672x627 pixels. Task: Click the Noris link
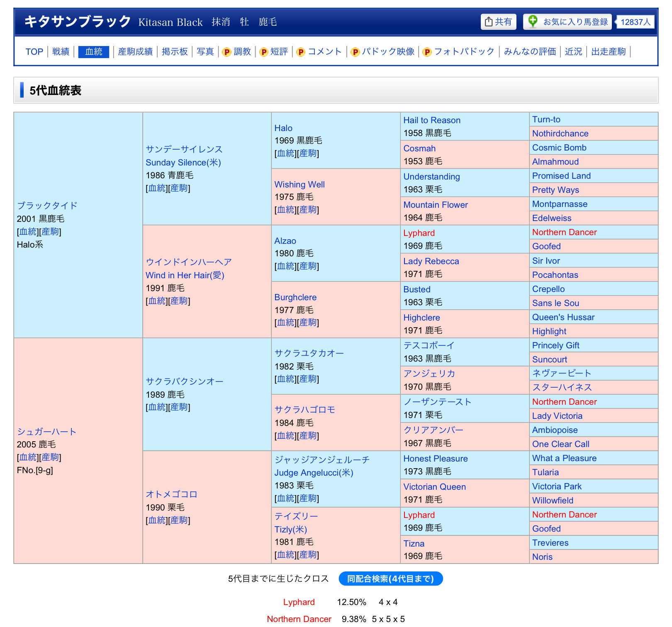tap(542, 557)
